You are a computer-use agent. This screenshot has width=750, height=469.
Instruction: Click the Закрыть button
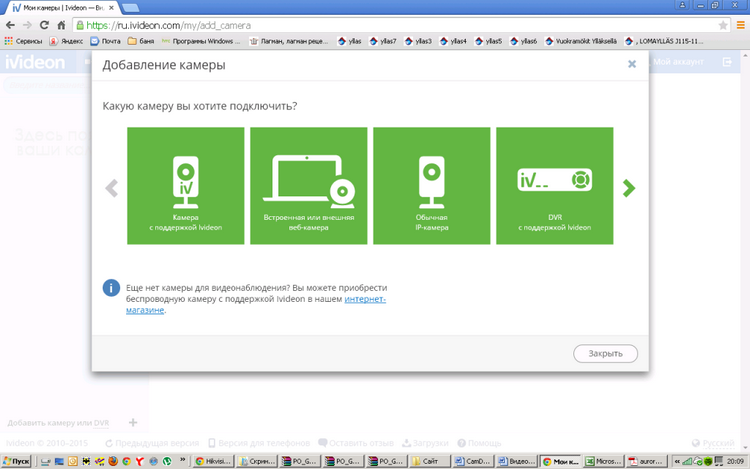pyautogui.click(x=605, y=354)
